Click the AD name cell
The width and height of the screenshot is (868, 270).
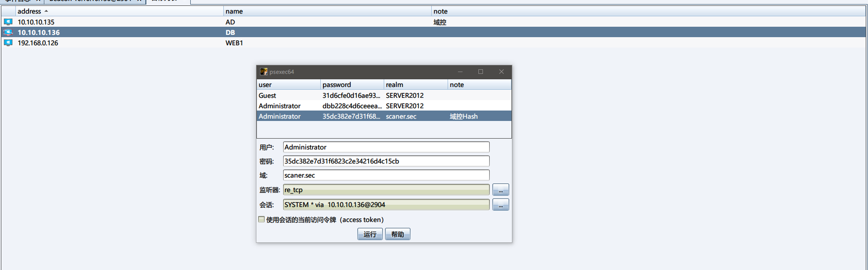tap(231, 22)
